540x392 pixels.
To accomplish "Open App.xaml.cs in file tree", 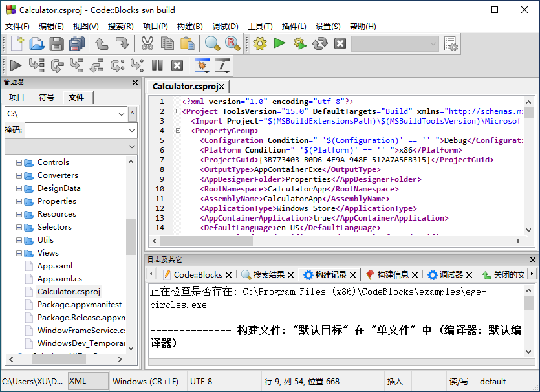I will (x=59, y=279).
